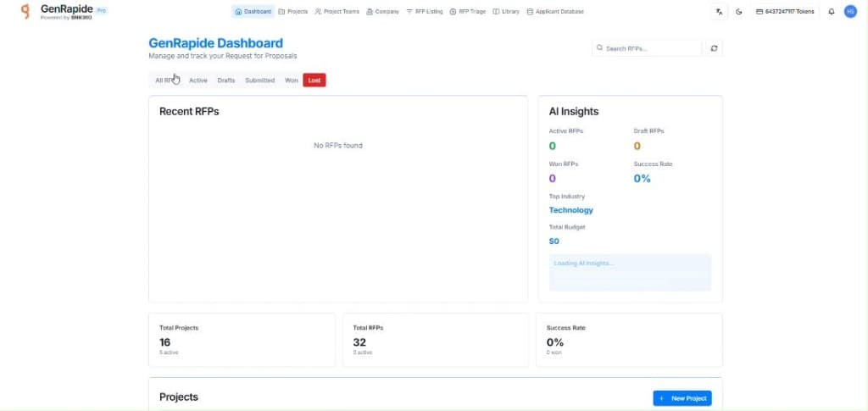Go to Projects in top navigation
The width and height of the screenshot is (868, 411).
click(293, 12)
